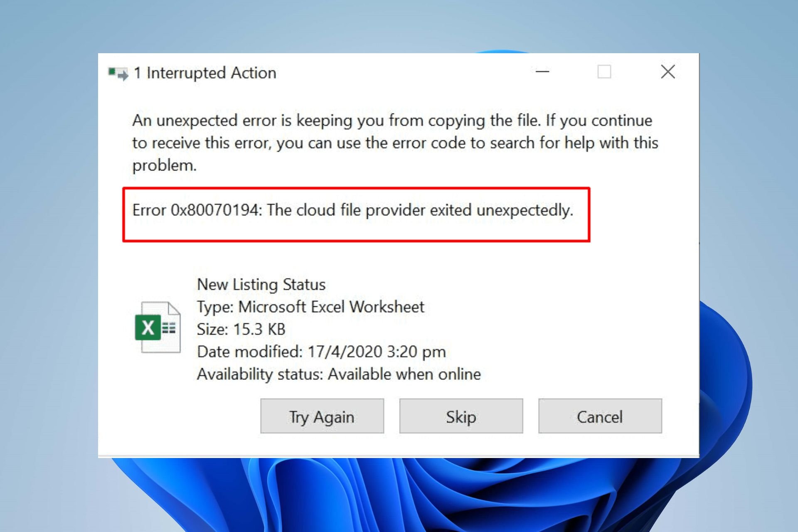The image size is (798, 532).
Task: Click the blue arrow in the dialog's title icon
Action: coord(123,75)
